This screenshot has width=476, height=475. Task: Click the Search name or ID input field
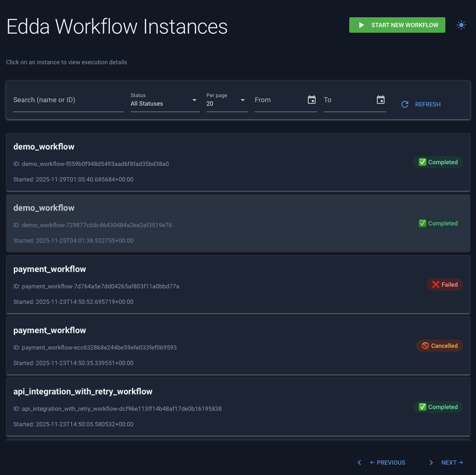[68, 100]
